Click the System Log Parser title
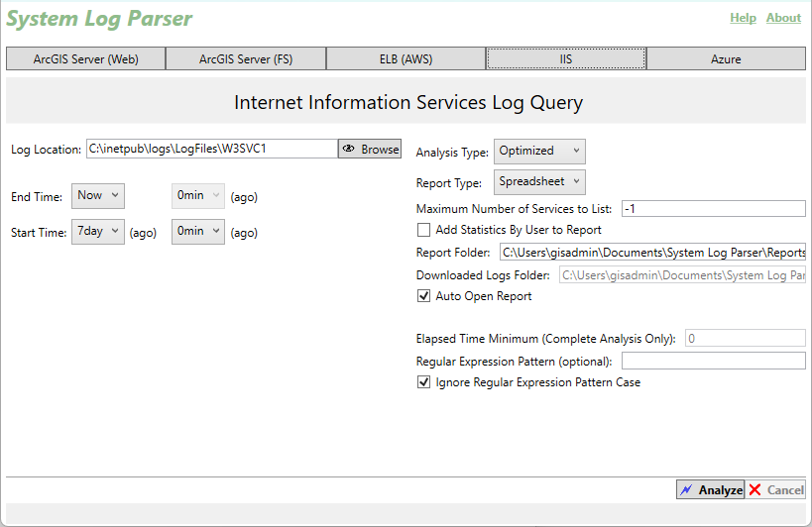 tap(99, 19)
